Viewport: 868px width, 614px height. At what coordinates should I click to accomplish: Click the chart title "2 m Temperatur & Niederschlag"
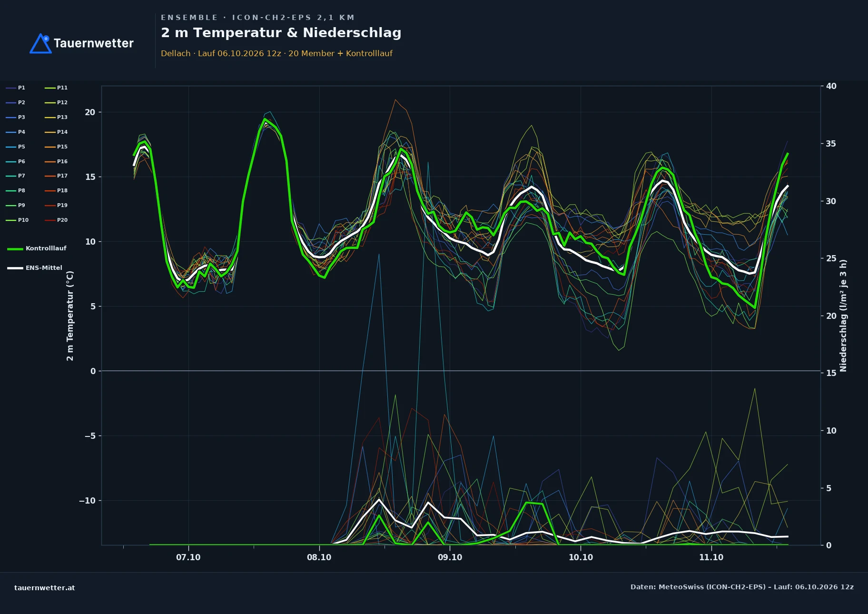[281, 33]
